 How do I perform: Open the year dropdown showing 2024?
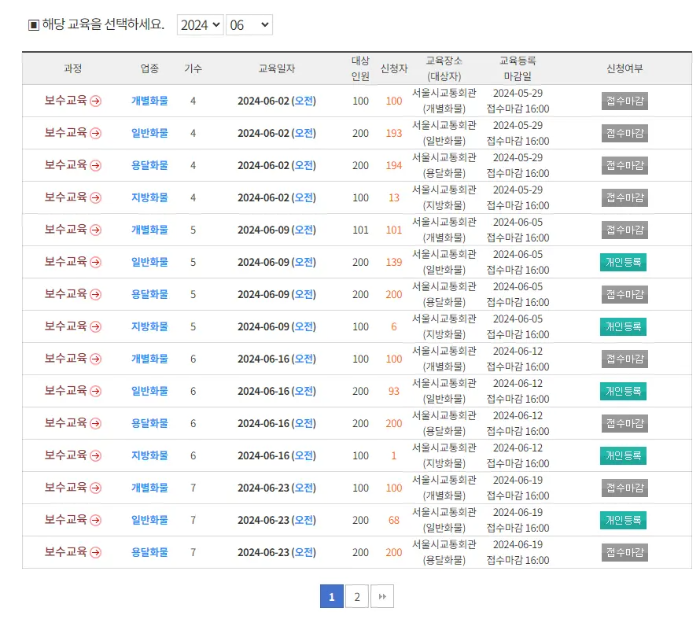(200, 25)
